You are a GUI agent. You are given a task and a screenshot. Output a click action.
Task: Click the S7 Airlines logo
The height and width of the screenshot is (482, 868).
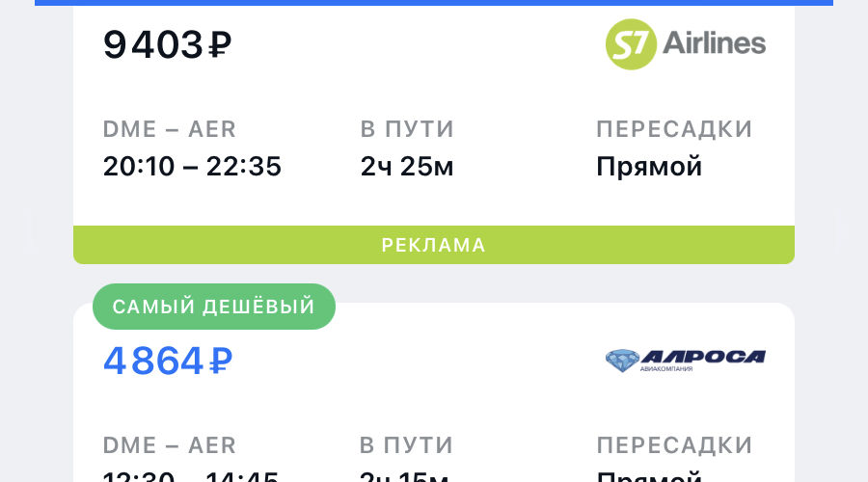[685, 43]
